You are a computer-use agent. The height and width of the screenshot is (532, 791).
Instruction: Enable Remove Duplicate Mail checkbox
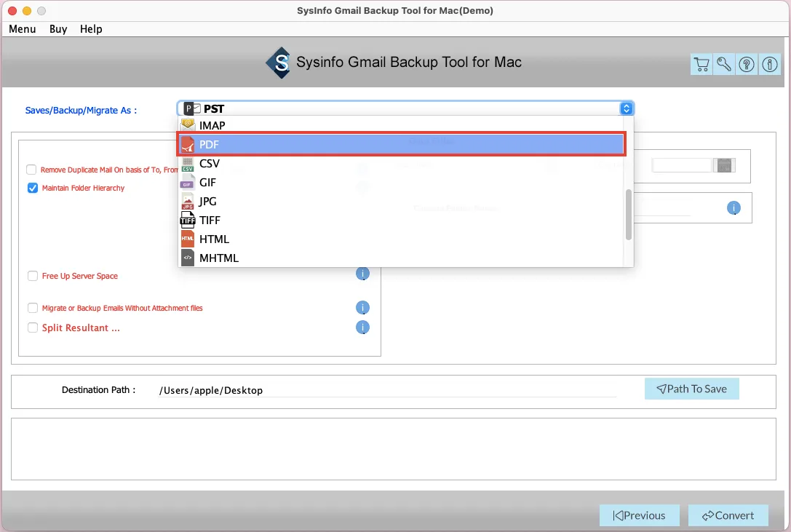[32, 170]
